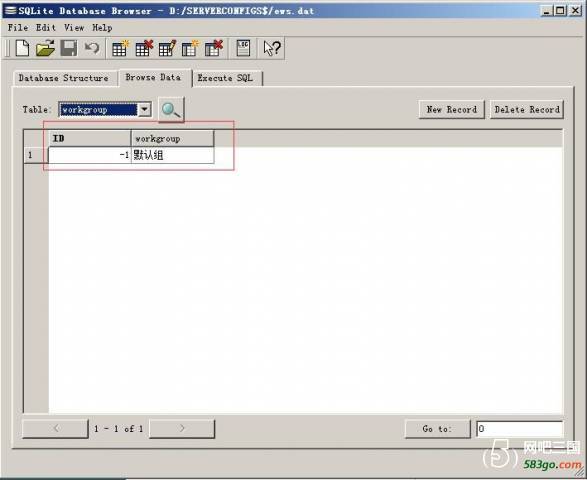Click the magnifier search button beside Table

(171, 110)
